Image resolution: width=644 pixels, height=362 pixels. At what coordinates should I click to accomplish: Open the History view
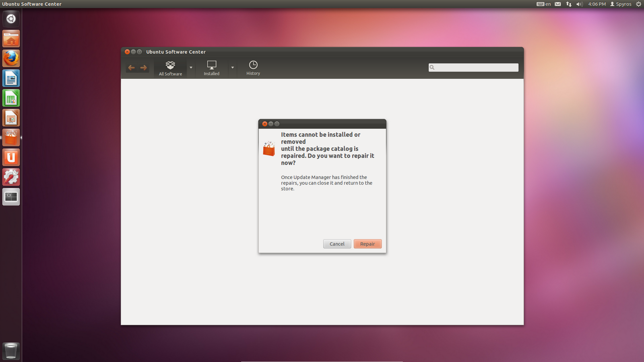coord(253,68)
